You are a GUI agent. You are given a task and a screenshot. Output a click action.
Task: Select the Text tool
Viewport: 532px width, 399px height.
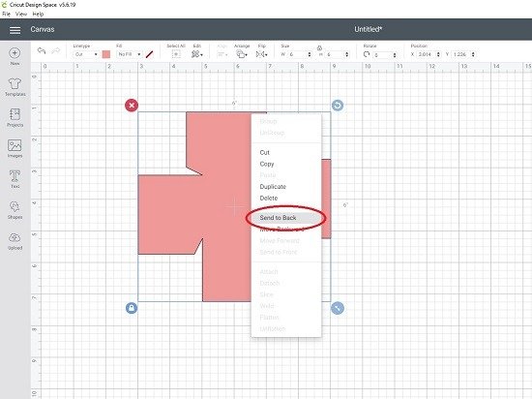(x=15, y=179)
